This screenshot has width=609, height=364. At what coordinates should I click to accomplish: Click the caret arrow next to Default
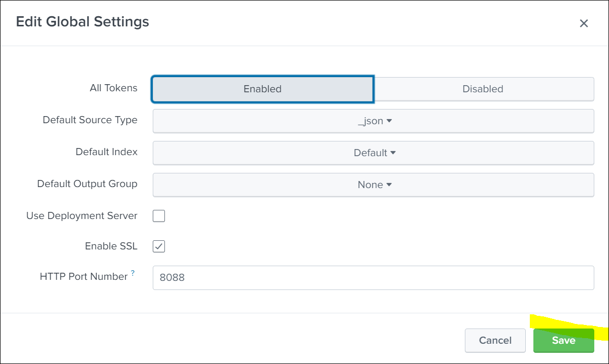(x=392, y=153)
